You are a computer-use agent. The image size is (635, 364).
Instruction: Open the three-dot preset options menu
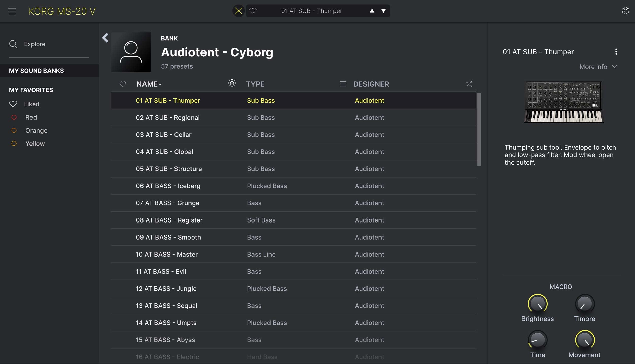pos(616,52)
